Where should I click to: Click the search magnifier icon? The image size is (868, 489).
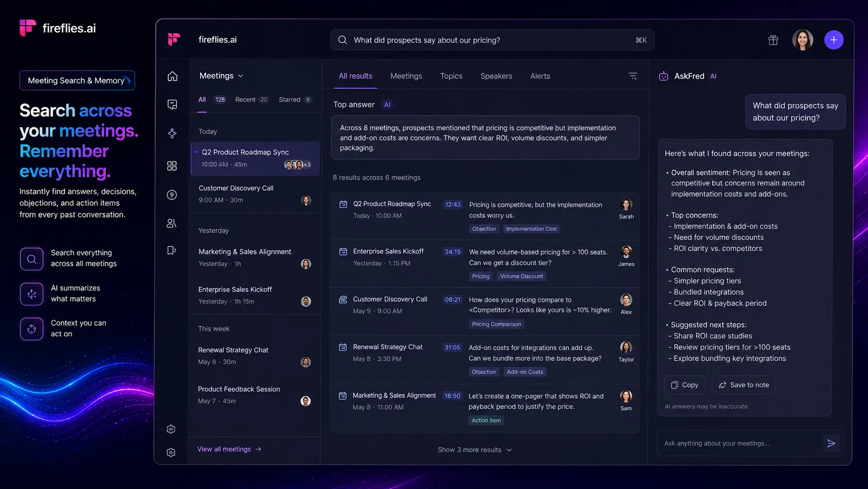[x=343, y=40]
